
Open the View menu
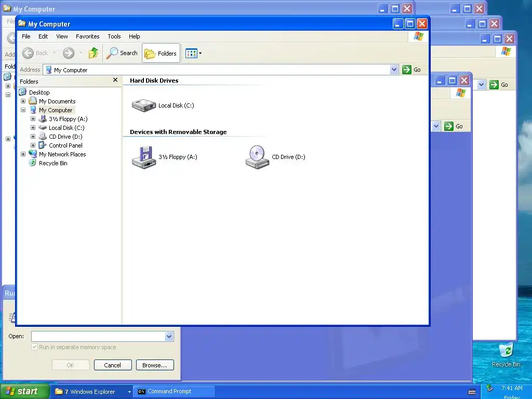point(62,36)
